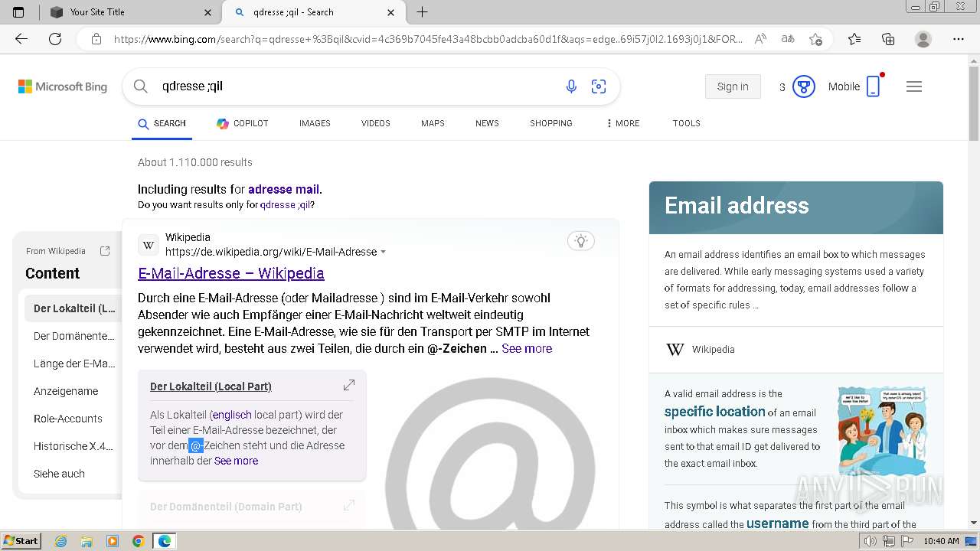
Task: Switch to the VIDEOS tab
Action: pos(376,123)
